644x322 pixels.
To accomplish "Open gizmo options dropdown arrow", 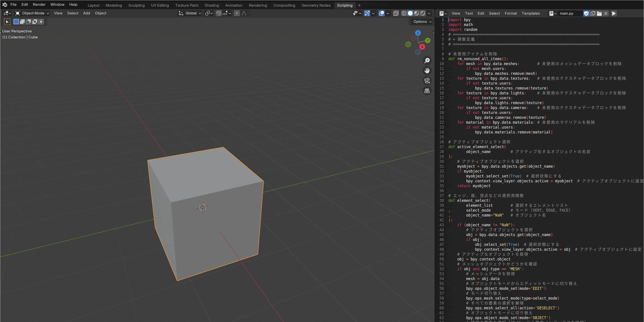I will click(373, 13).
